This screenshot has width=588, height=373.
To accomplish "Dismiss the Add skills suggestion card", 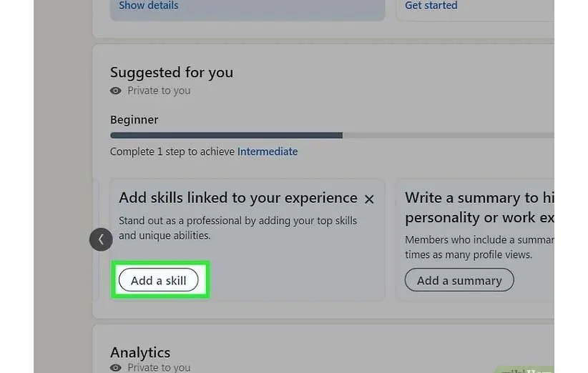I will tap(369, 199).
